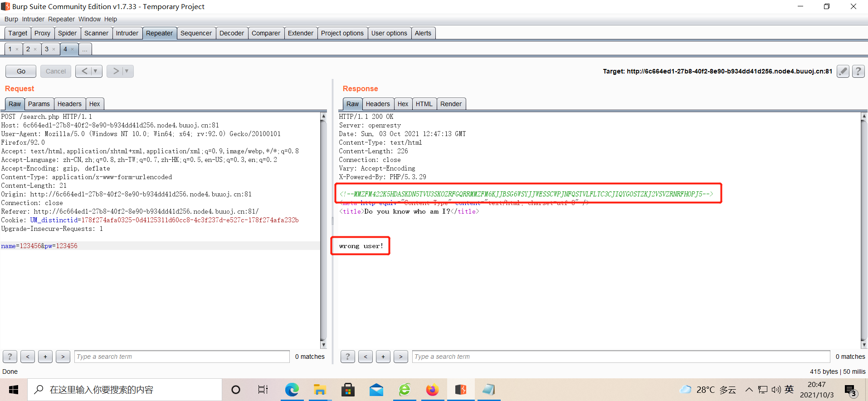Go back in request history
The width and height of the screenshot is (868, 401).
pyautogui.click(x=84, y=71)
